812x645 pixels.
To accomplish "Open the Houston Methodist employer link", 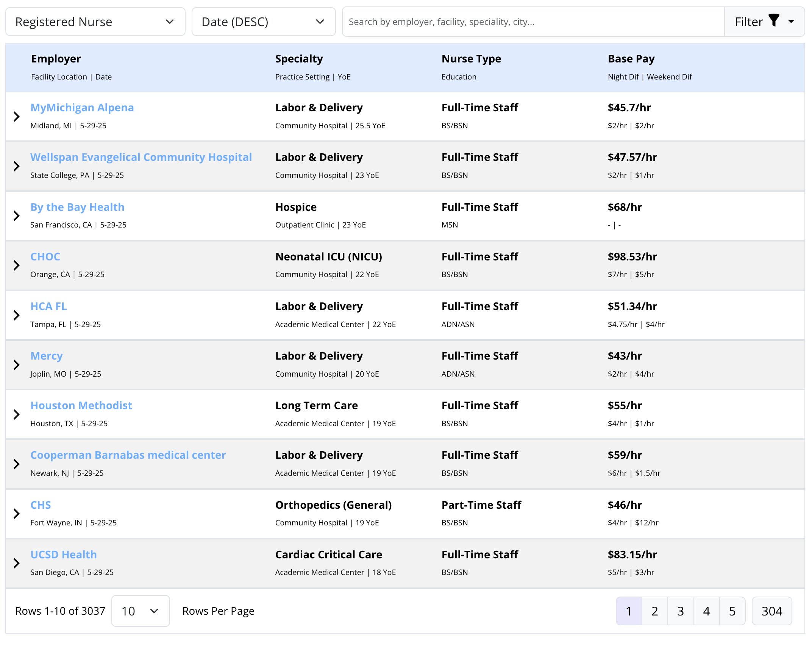I will pos(81,405).
